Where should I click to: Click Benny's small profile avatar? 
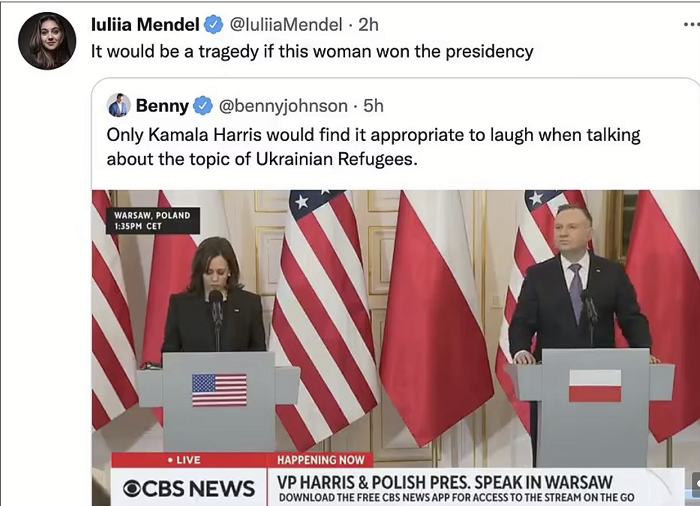[x=119, y=105]
